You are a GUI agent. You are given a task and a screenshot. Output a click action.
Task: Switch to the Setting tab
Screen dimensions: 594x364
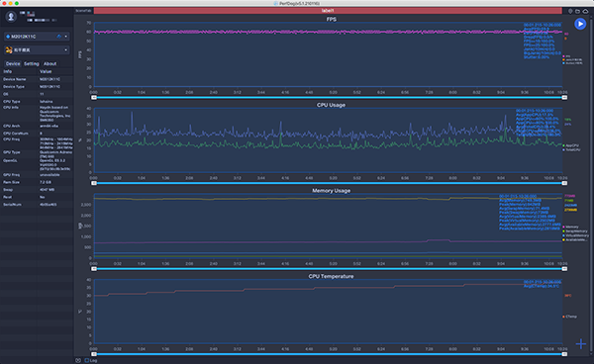coord(32,63)
